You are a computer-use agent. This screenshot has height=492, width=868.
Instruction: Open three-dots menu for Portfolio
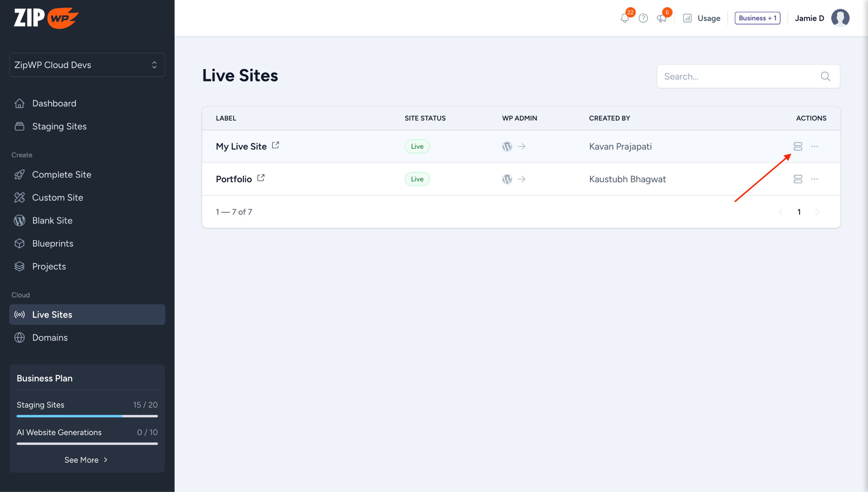click(x=815, y=179)
